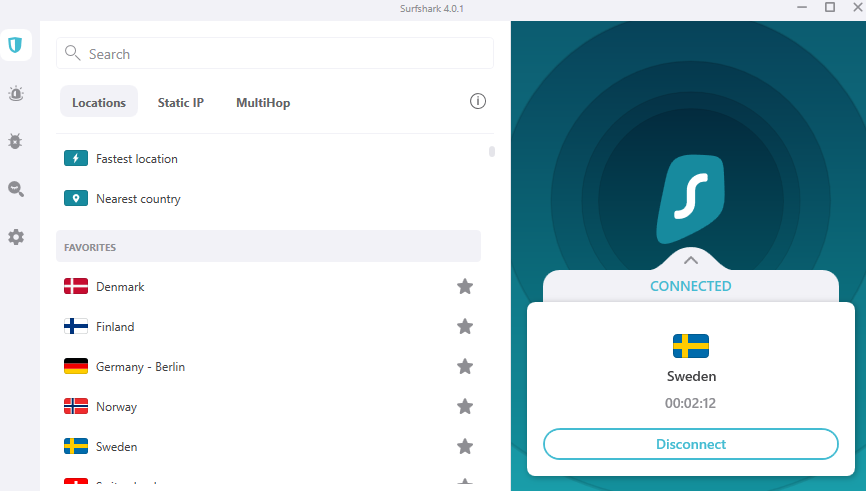Remove Denmark from favorites via star
This screenshot has width=866, height=491.
click(x=465, y=287)
